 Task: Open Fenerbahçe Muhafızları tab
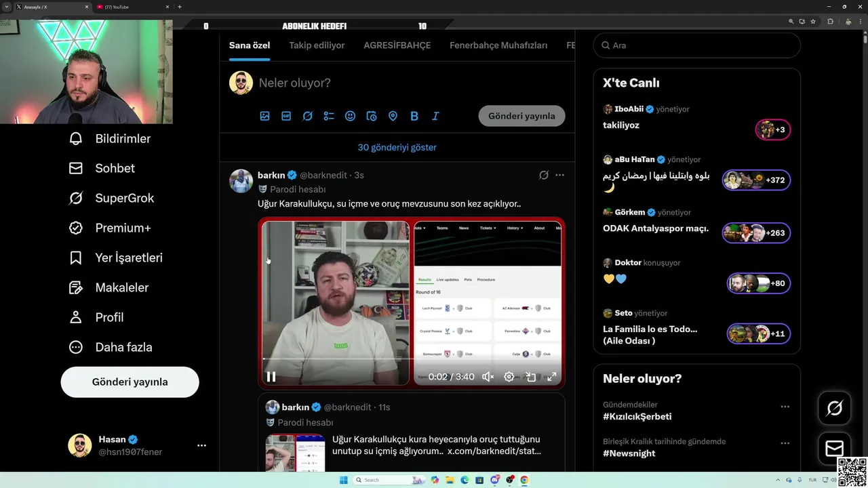498,45
